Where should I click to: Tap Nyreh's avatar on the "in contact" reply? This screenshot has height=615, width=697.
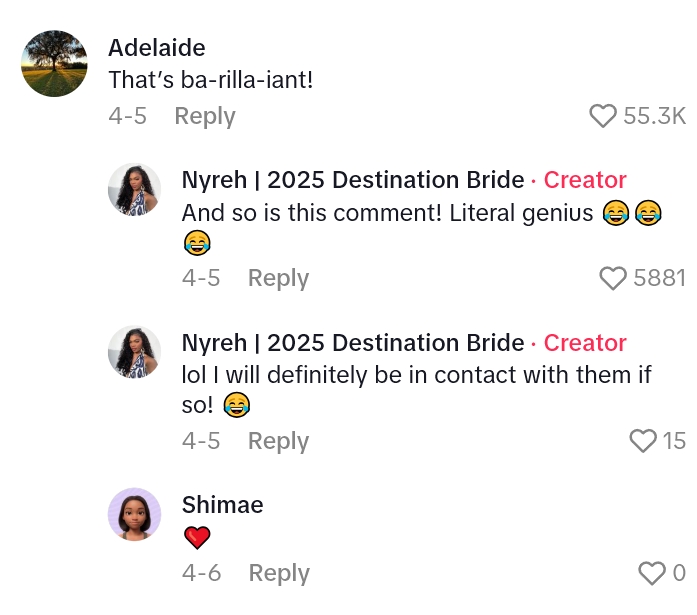[134, 352]
